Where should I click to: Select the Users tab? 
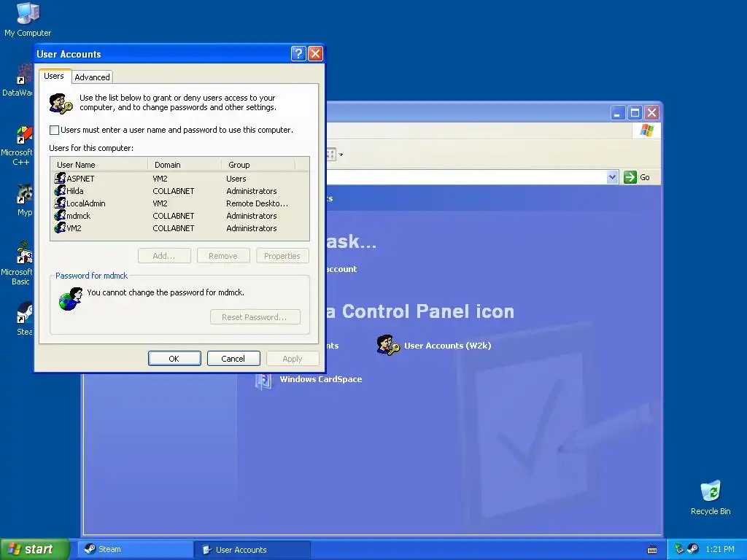tap(54, 76)
